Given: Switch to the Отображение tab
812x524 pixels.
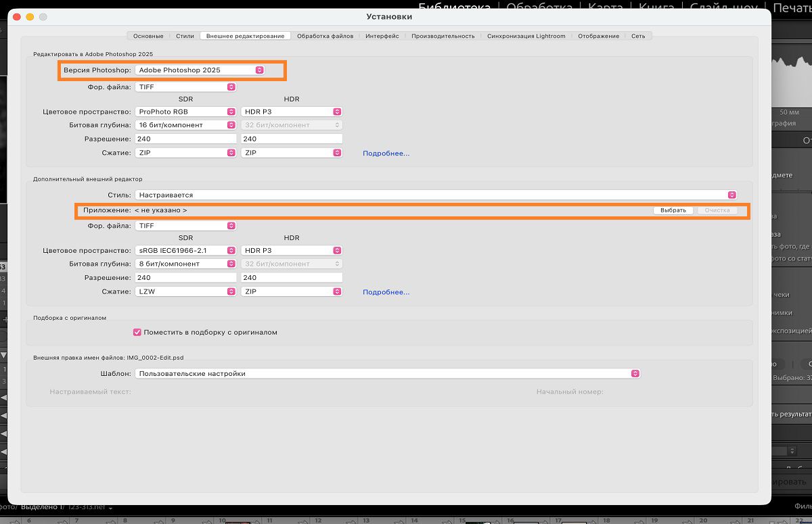Looking at the screenshot, I should click(x=599, y=36).
